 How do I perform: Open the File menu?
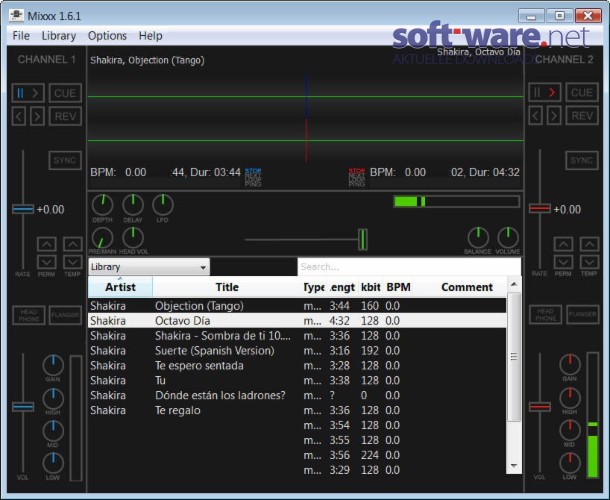(x=21, y=36)
